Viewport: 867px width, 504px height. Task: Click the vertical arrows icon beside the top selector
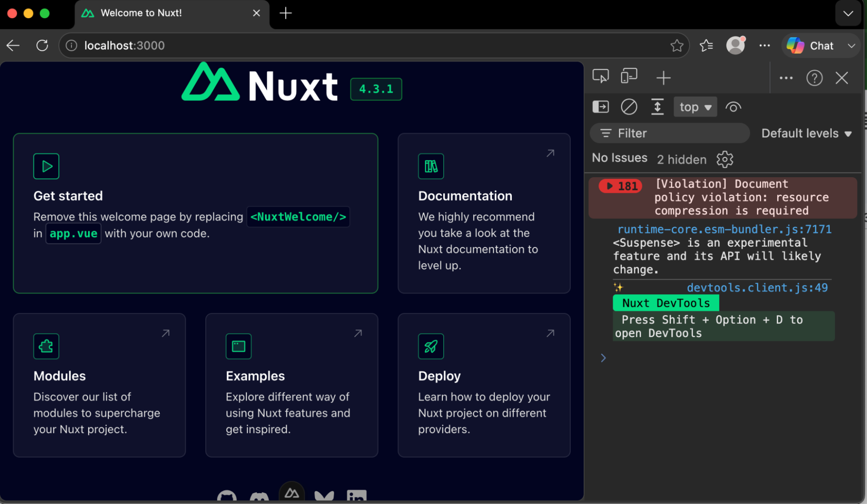tap(658, 107)
